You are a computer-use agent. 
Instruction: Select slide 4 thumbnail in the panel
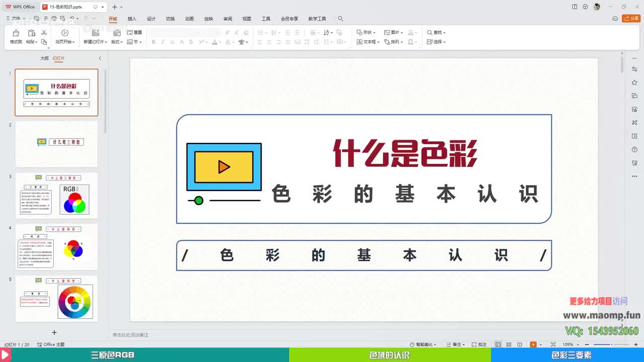pos(56,247)
